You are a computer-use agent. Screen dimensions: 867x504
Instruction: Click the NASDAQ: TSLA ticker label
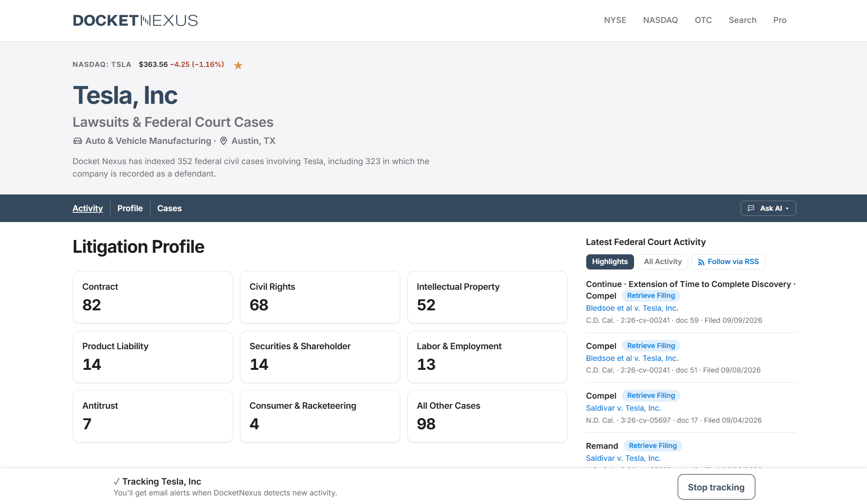pos(102,65)
